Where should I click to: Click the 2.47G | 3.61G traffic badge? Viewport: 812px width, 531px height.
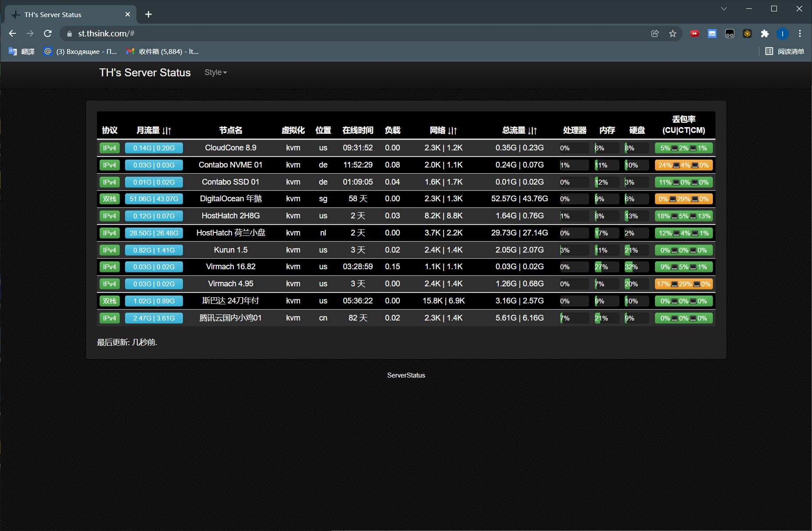154,318
